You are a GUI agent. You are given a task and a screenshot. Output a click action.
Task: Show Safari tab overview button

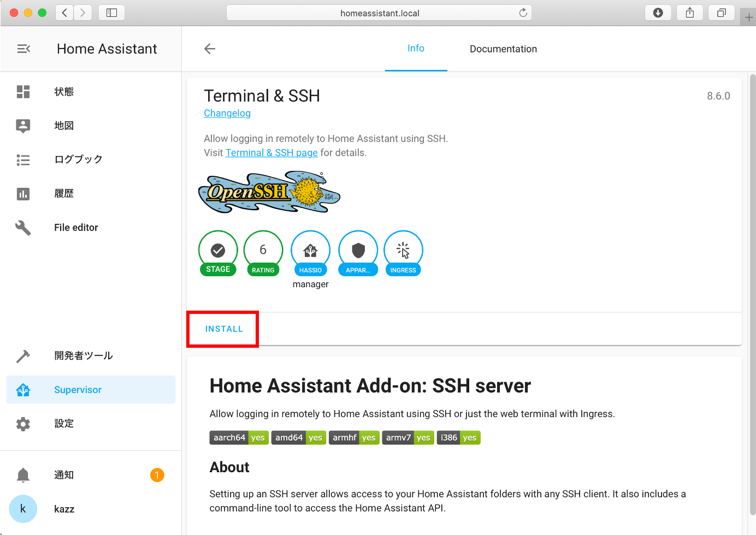pos(722,13)
